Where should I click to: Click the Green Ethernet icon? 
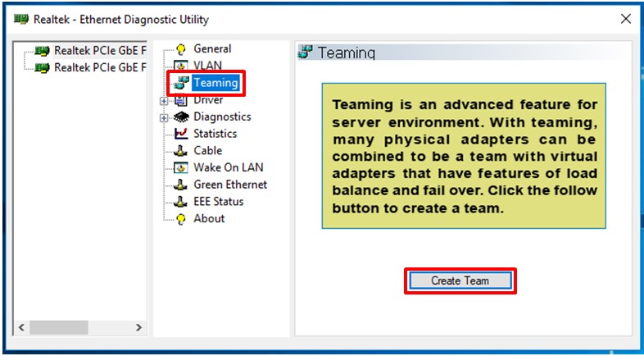click(180, 185)
